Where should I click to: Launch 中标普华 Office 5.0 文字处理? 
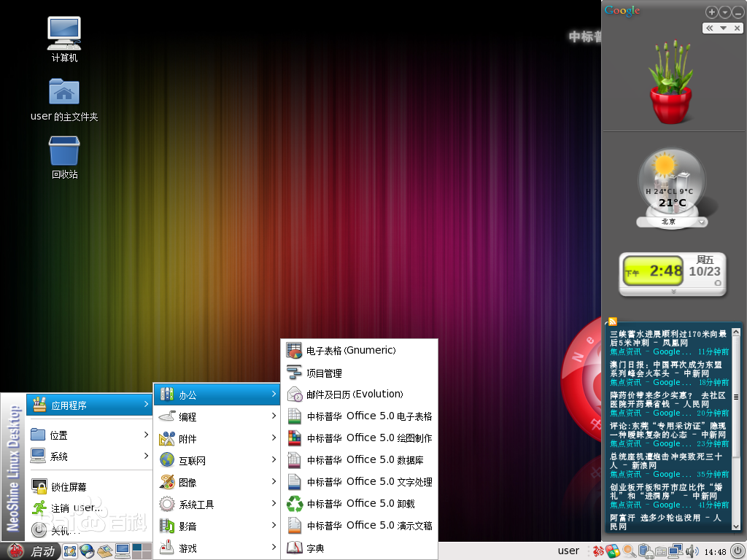coord(360,482)
